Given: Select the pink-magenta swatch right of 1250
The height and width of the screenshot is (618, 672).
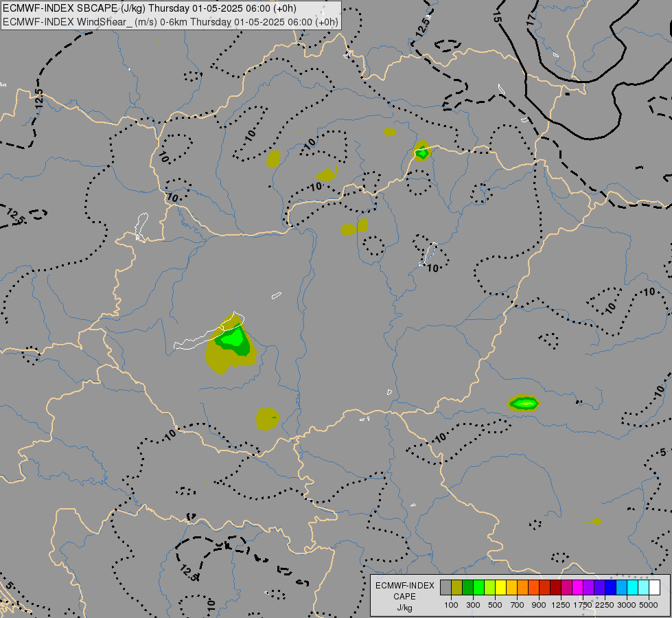Looking at the screenshot, I should pyautogui.click(x=566, y=587).
